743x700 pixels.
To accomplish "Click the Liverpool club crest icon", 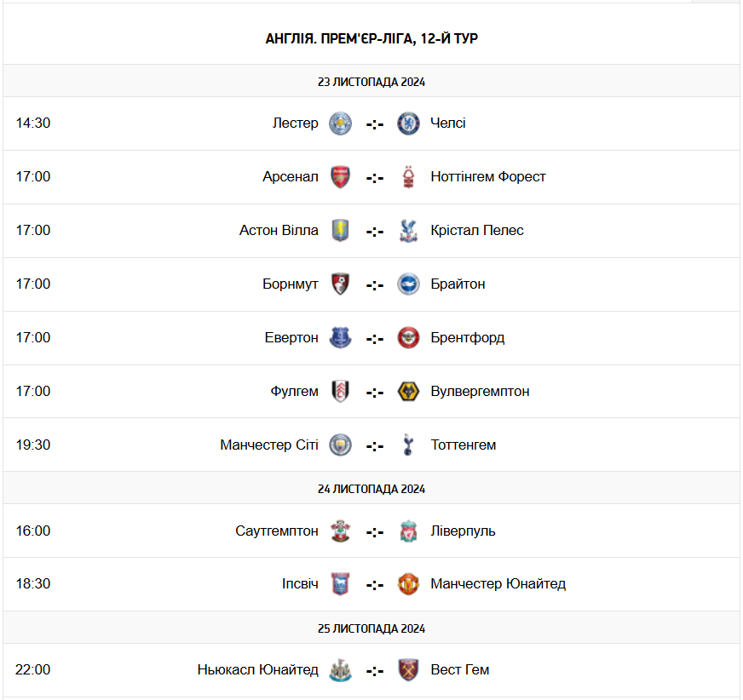I will pos(409,531).
